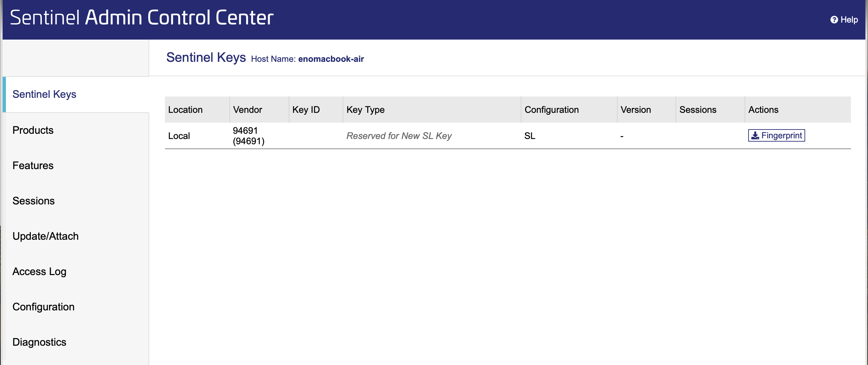Click the Sentinel Admin Control Center title
This screenshot has height=365, width=868.
[x=141, y=18]
